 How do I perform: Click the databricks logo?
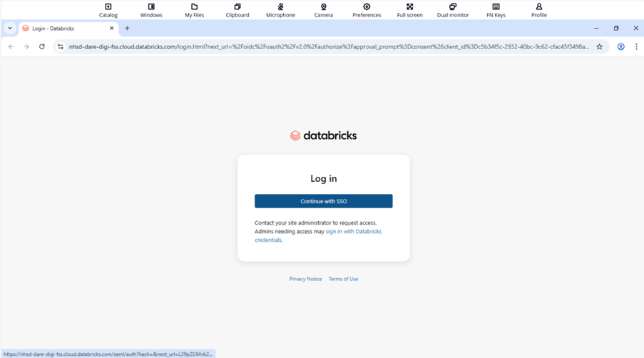(x=324, y=135)
